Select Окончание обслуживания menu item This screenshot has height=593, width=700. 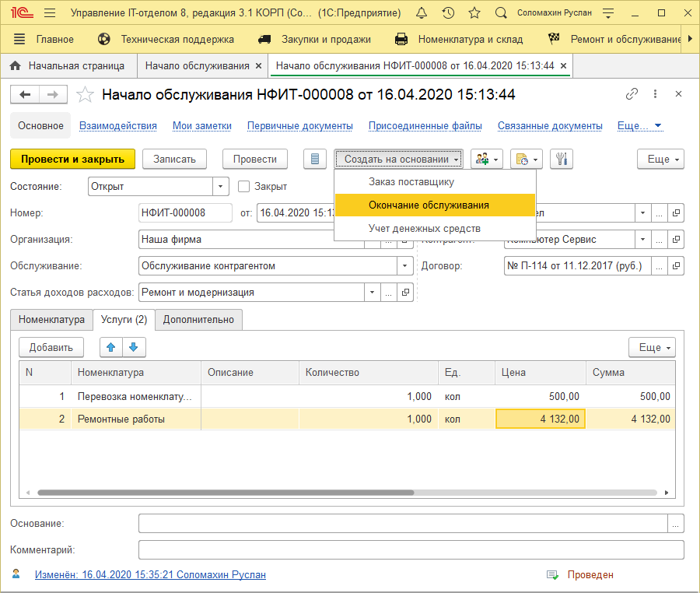point(429,205)
